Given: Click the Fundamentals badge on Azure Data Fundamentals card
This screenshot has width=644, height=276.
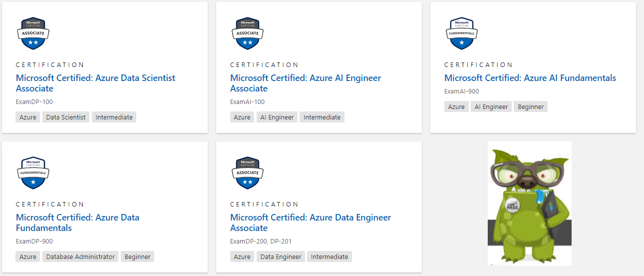Looking at the screenshot, I should point(33,173).
